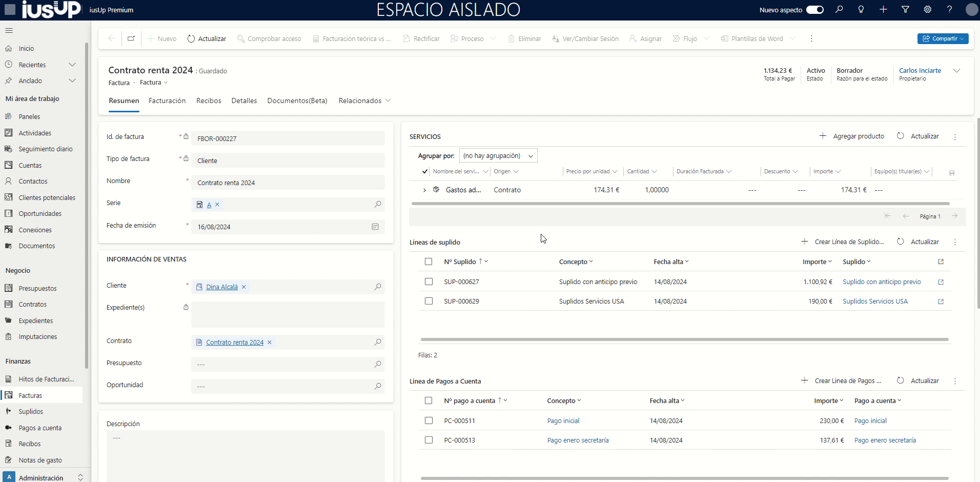Image resolution: width=980 pixels, height=482 pixels.
Task: Open the lightbulb assistant icon
Action: (861, 10)
